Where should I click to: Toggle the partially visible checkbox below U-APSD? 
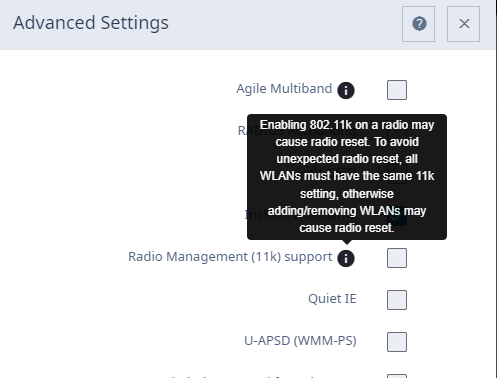pos(397,376)
